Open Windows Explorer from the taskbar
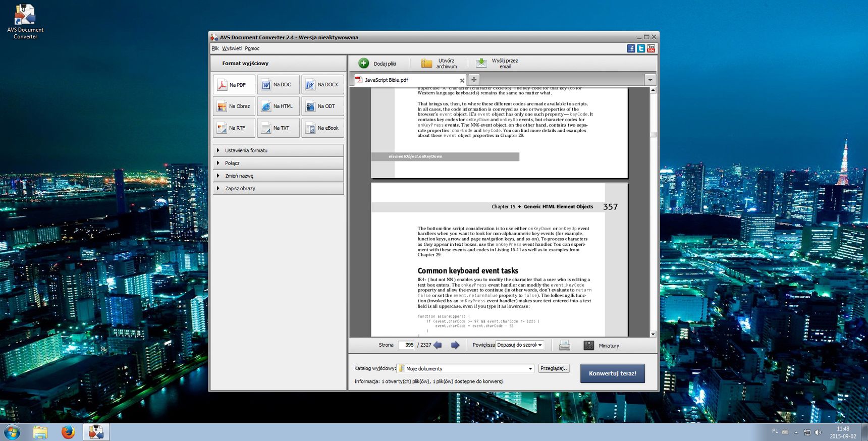 pyautogui.click(x=40, y=432)
